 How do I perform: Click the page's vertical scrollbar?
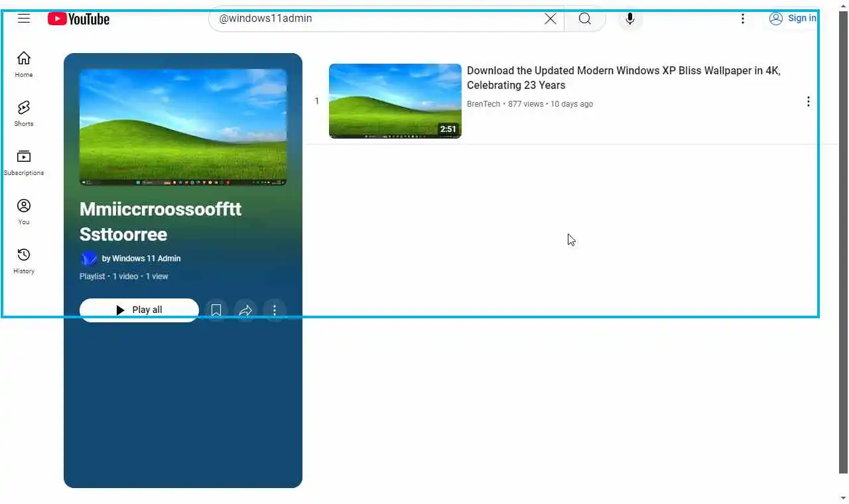(x=843, y=242)
